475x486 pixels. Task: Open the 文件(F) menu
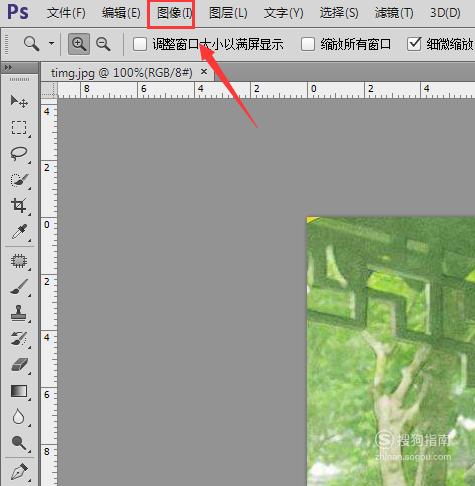point(66,13)
